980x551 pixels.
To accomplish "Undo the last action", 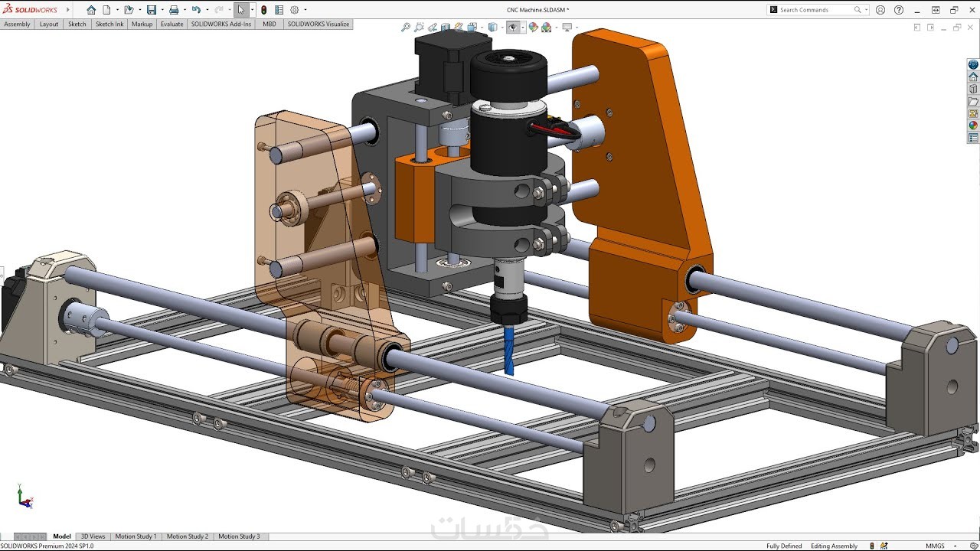I will click(196, 10).
